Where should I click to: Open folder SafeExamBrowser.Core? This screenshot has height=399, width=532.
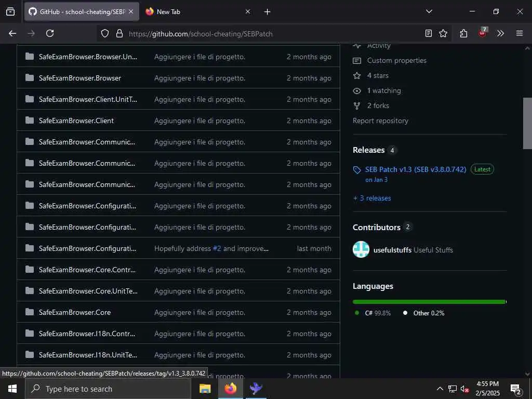click(75, 312)
